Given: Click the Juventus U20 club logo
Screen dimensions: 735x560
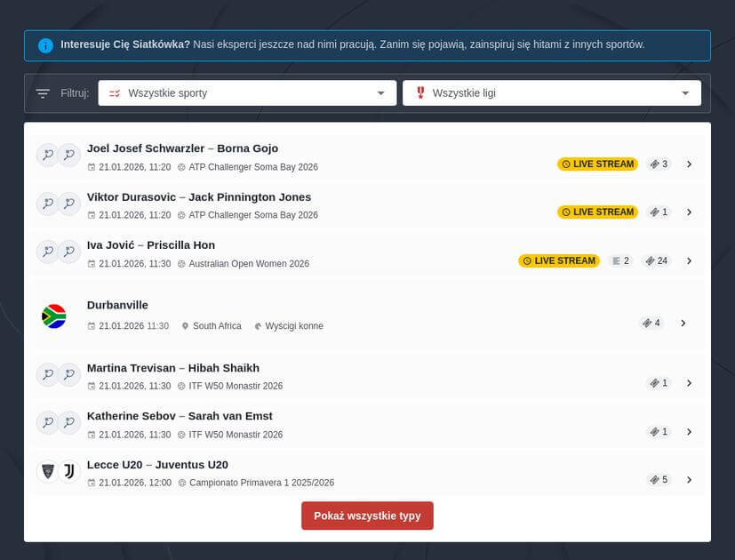Looking at the screenshot, I should point(69,472).
